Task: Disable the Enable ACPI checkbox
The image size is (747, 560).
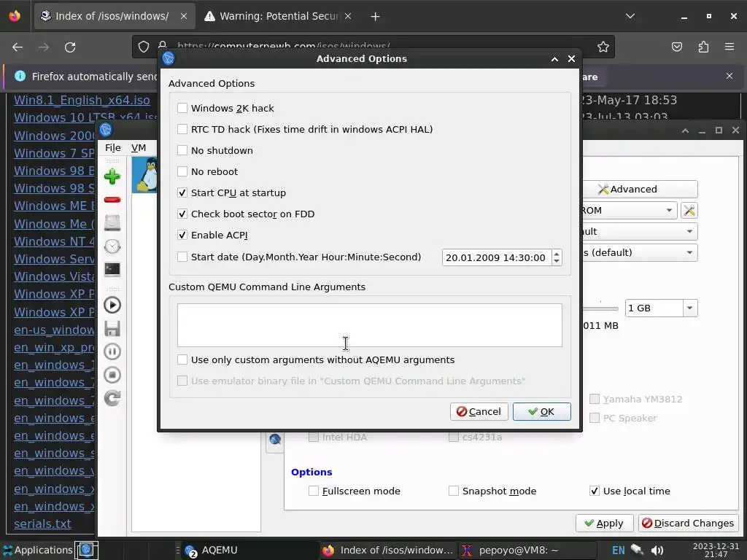Action: coord(182,236)
